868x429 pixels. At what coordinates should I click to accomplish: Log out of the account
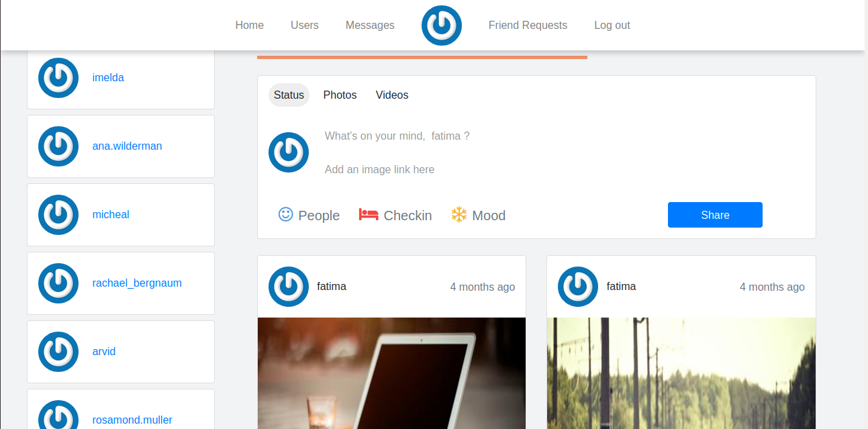(612, 25)
